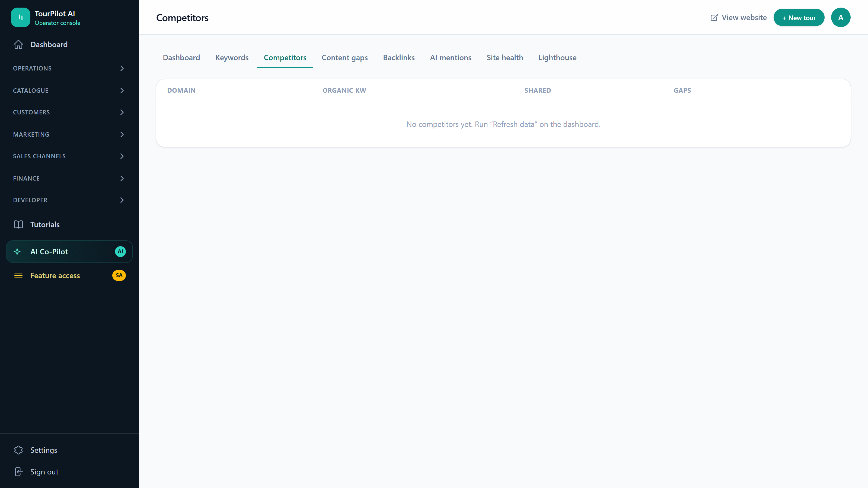Expand the Developer section chevron

tap(122, 200)
